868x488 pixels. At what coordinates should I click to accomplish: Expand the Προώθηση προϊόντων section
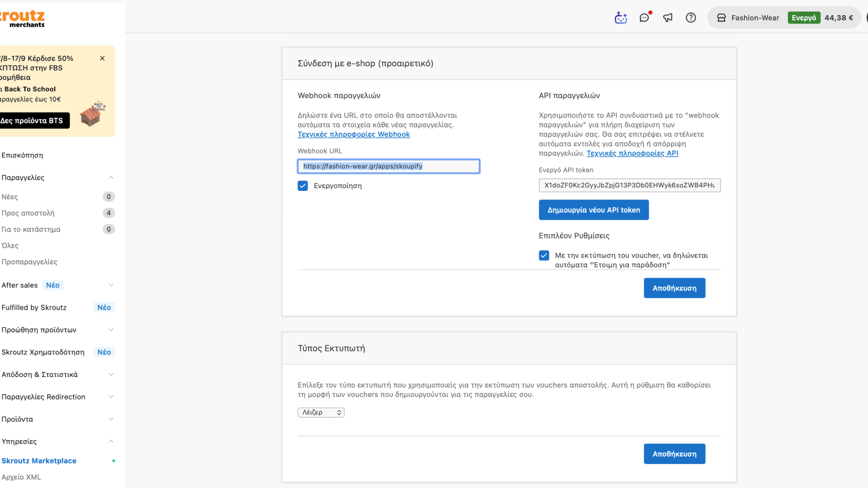pos(111,330)
